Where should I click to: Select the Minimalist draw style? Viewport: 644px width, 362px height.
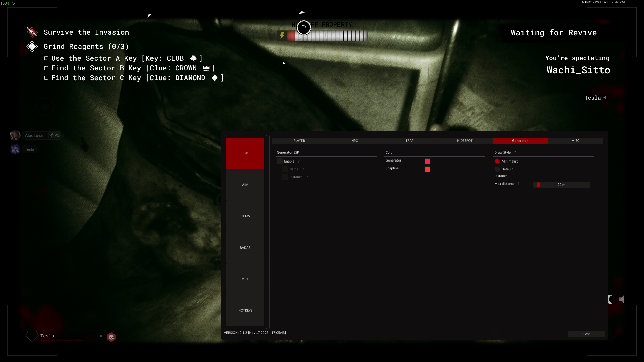point(497,161)
